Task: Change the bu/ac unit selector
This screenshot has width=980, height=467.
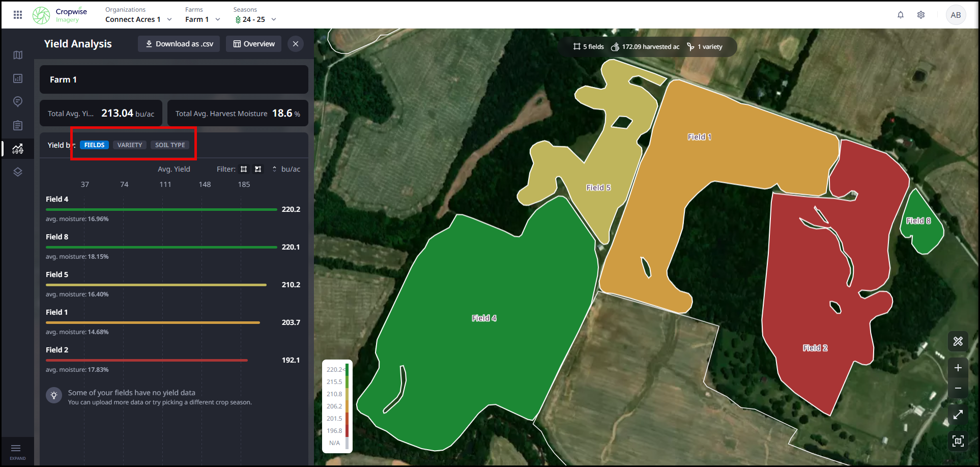Action: tap(286, 169)
